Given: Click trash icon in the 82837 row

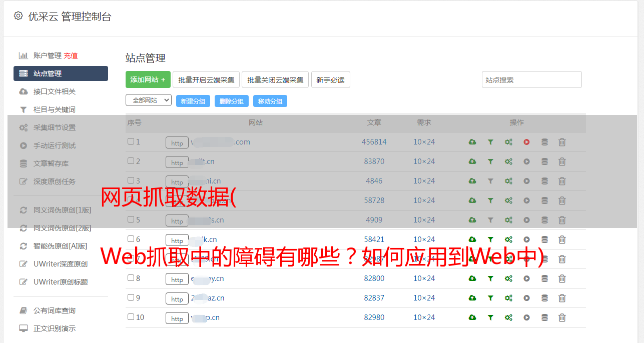Looking at the screenshot, I should 562,298.
